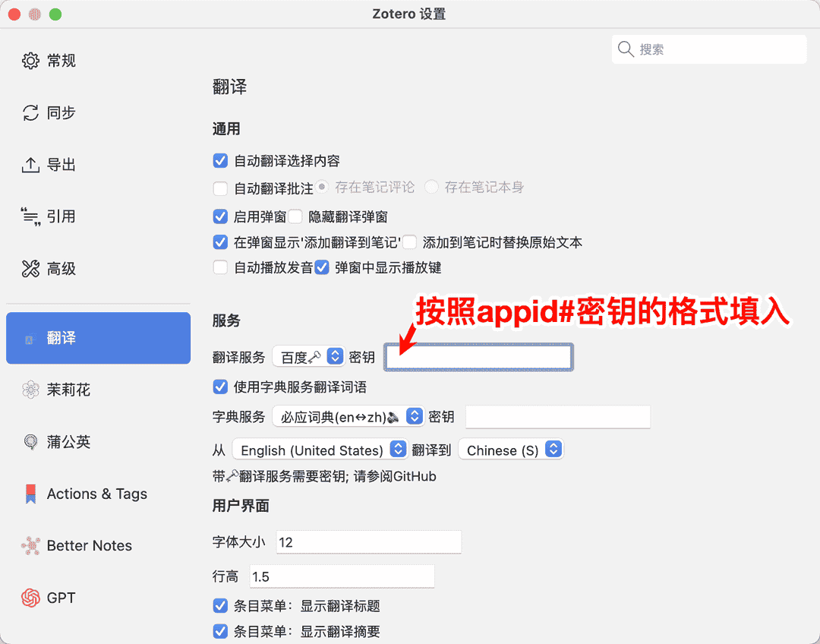This screenshot has width=820, height=644.
Task: Enable the 自动翻译批注 checkbox
Action: click(x=220, y=188)
